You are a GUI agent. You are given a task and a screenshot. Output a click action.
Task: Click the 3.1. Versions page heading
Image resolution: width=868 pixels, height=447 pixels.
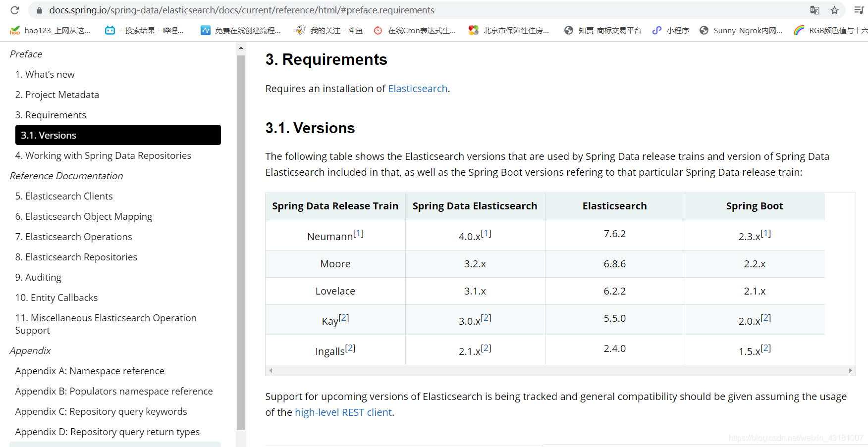click(x=310, y=128)
